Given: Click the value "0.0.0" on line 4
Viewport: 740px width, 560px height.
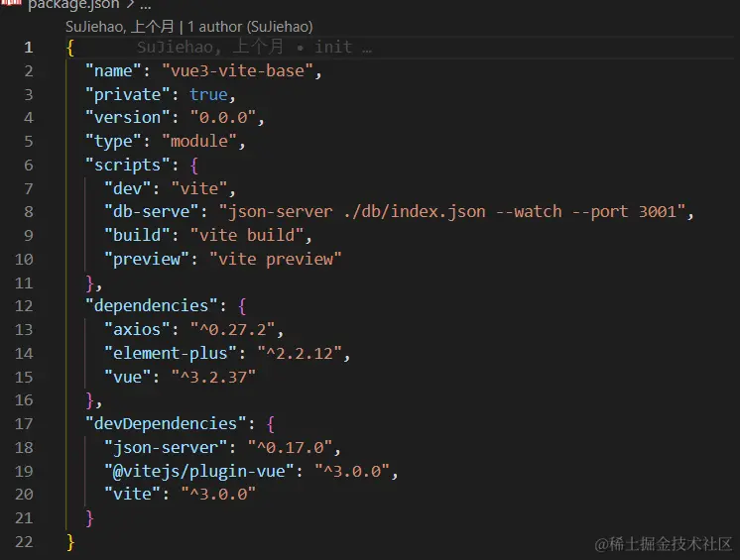Looking at the screenshot, I should click(x=223, y=118).
